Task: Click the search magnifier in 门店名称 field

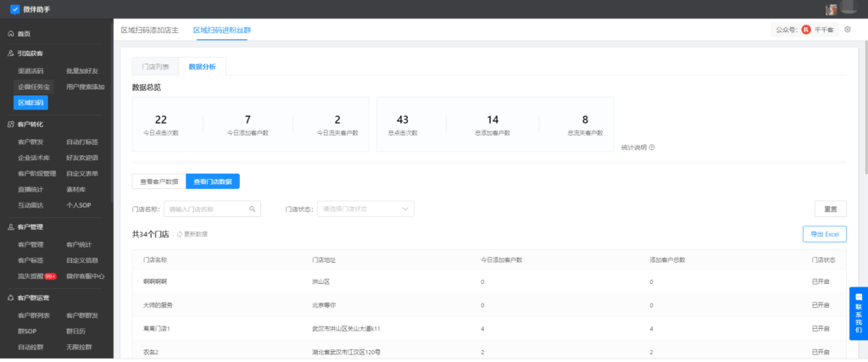Action: coord(253,209)
